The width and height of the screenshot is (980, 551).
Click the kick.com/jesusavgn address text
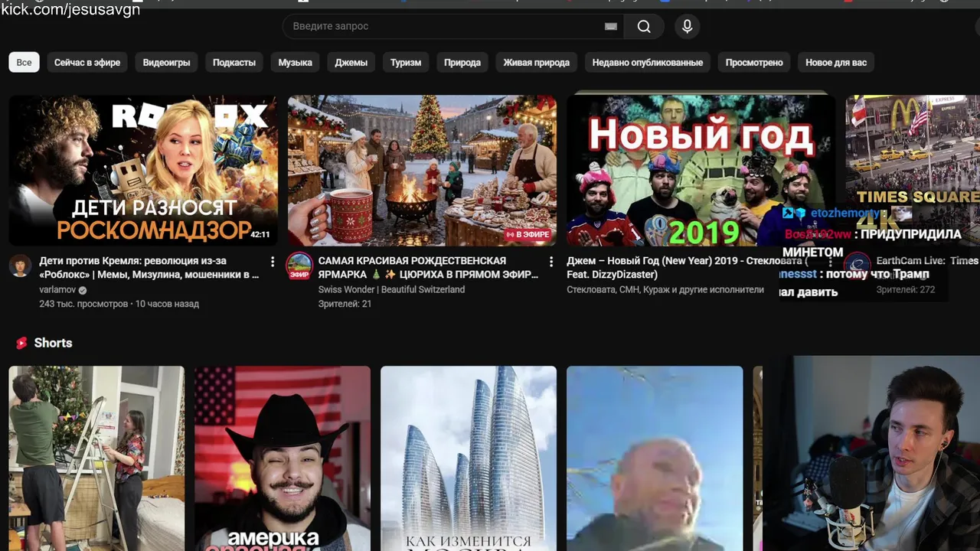(70, 9)
